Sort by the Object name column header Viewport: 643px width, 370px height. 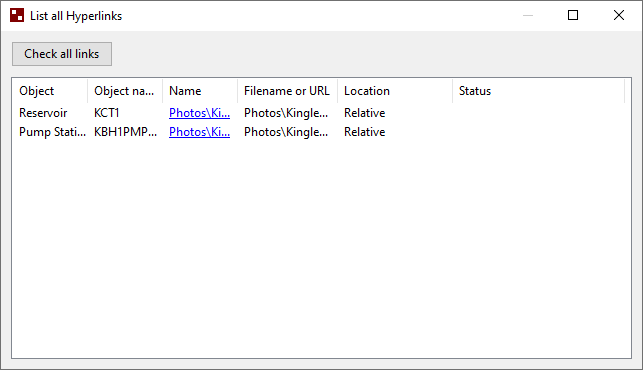[x=125, y=91]
